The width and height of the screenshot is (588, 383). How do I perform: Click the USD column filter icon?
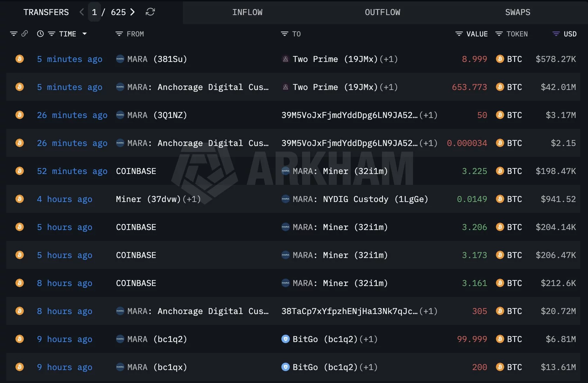(x=555, y=34)
